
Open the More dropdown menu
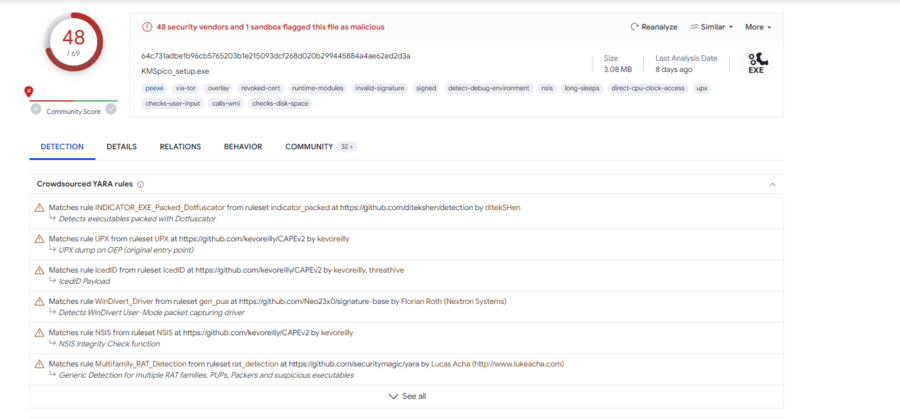758,27
